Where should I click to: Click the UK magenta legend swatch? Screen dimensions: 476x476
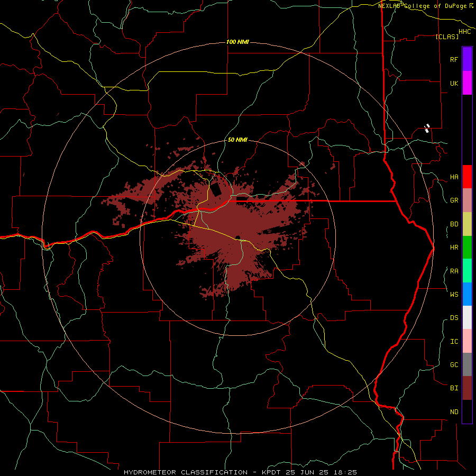click(467, 83)
